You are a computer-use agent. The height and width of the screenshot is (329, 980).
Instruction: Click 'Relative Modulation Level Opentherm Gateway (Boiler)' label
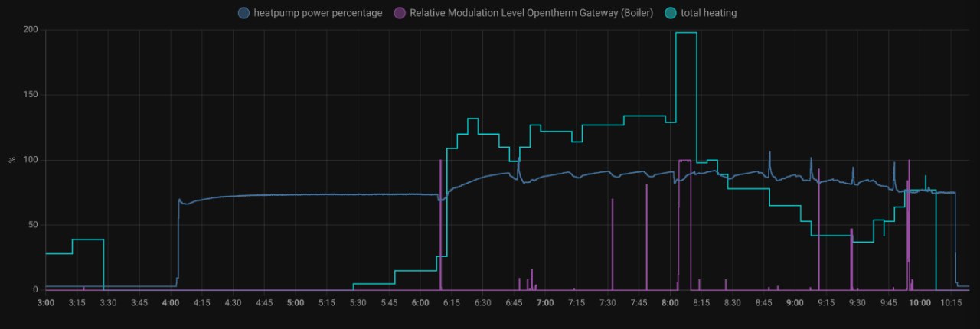click(x=531, y=13)
